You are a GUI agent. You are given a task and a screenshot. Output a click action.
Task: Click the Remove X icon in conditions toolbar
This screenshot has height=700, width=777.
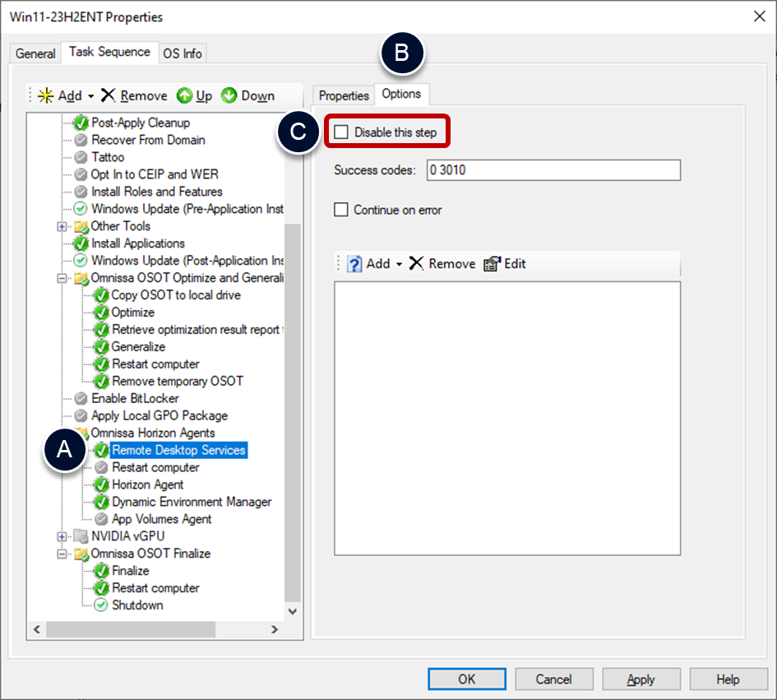[417, 263]
